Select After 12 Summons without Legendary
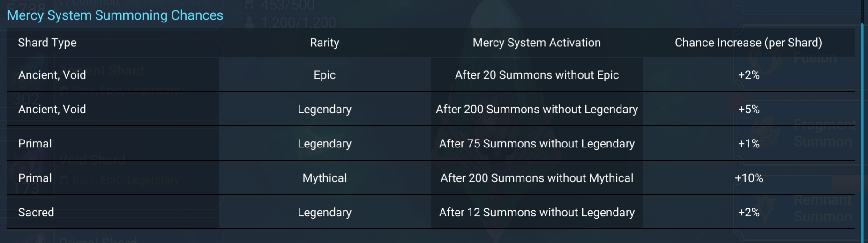Viewport: 868px width, 243px height. [x=537, y=213]
